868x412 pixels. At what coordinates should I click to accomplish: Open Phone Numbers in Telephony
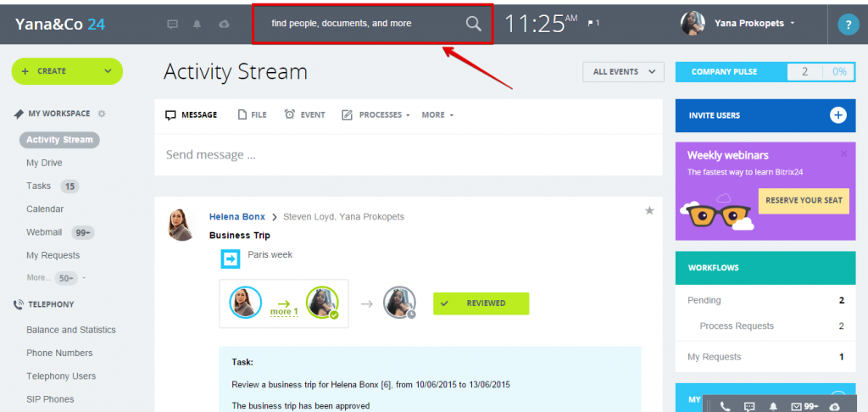59,353
